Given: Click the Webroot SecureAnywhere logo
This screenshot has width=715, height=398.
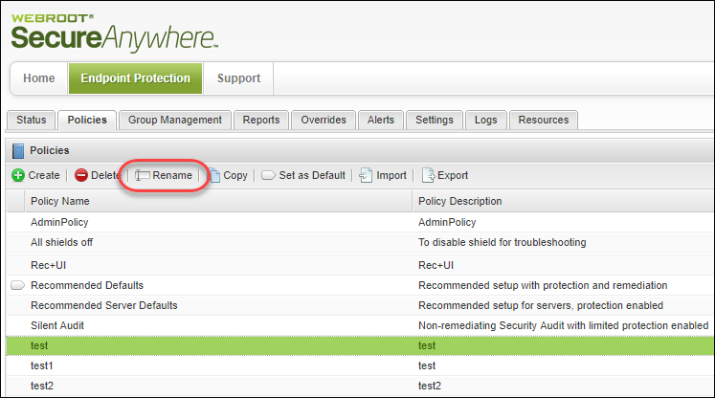Looking at the screenshot, I should tap(114, 33).
